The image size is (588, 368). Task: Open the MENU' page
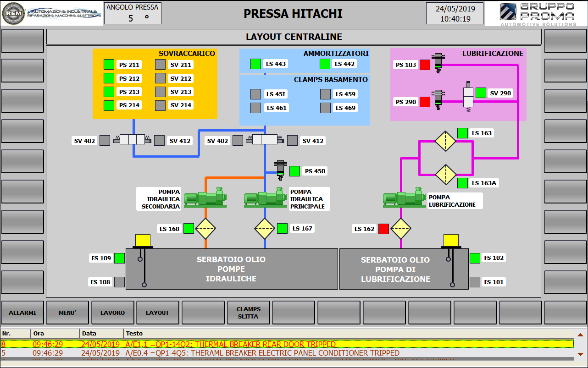click(x=67, y=313)
